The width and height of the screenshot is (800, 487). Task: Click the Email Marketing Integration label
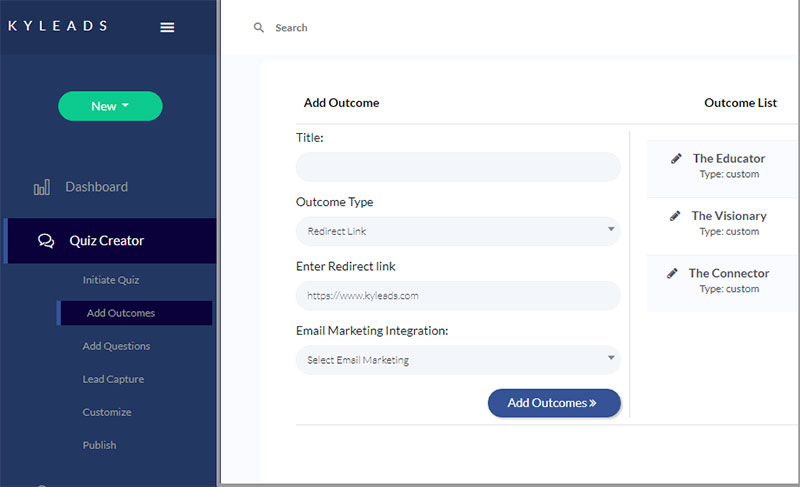(x=372, y=331)
